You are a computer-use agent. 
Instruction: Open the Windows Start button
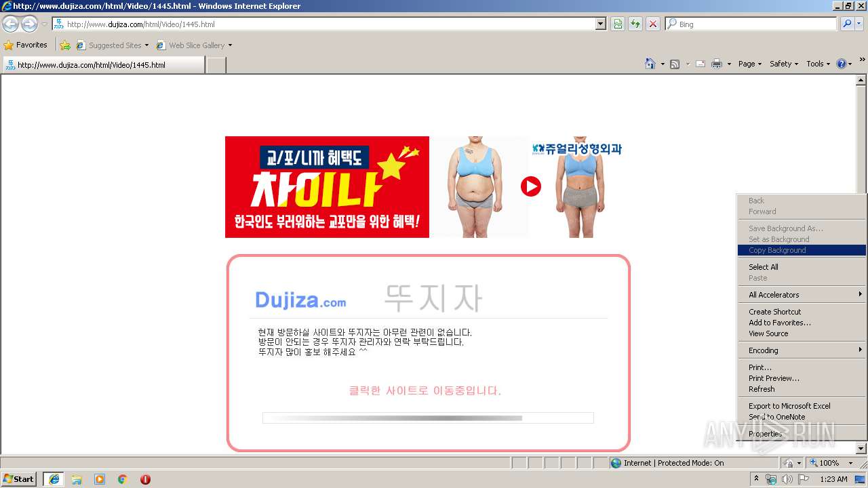19,479
